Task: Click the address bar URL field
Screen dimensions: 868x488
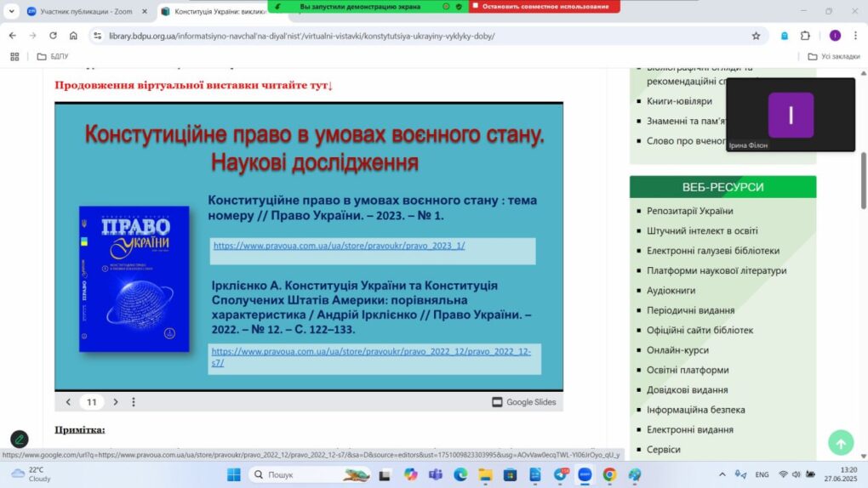Action: pos(420,36)
